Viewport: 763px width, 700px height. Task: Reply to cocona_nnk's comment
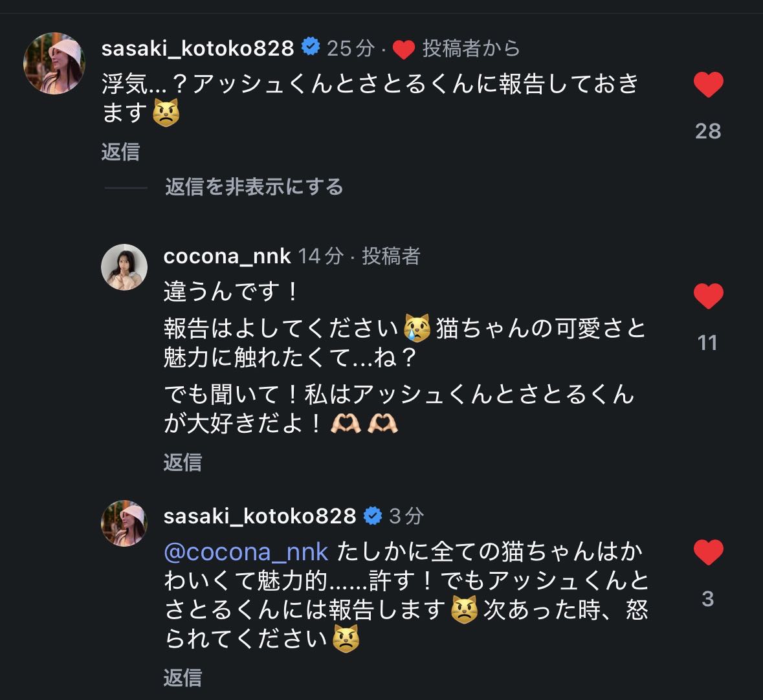pos(182,462)
